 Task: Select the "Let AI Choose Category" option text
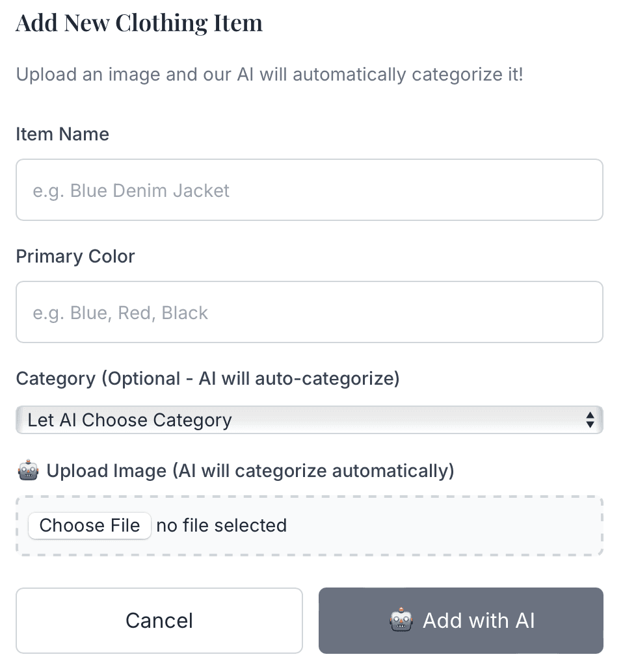129,420
